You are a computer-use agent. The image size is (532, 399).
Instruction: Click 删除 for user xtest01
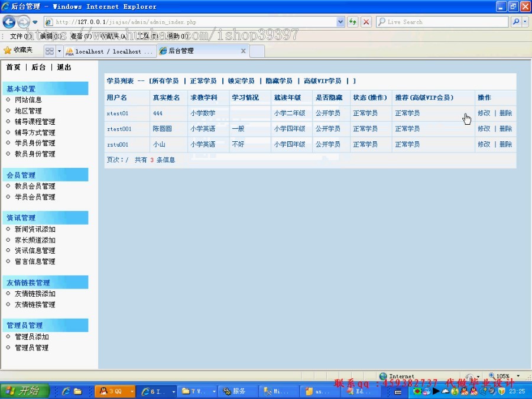point(505,113)
